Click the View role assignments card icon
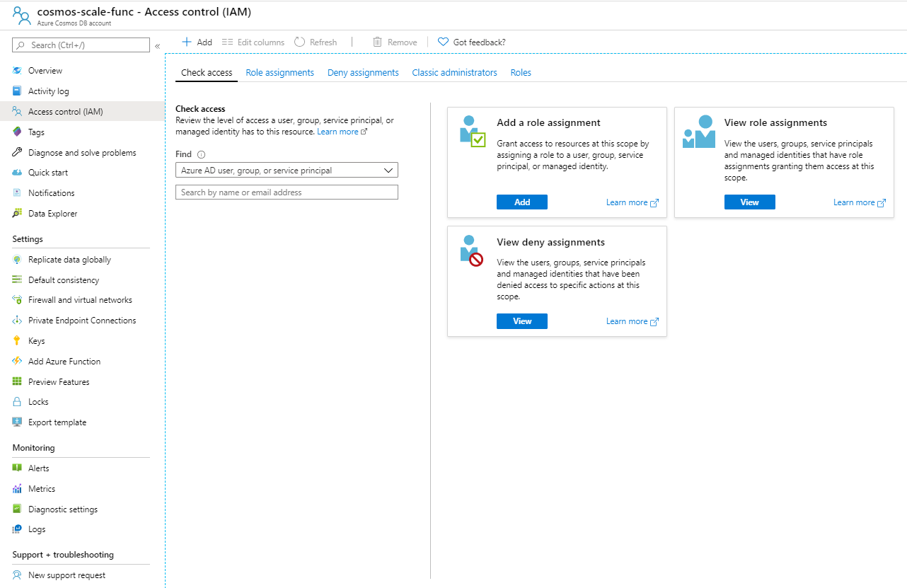Viewport: 907px width, 588px height. 699,132
